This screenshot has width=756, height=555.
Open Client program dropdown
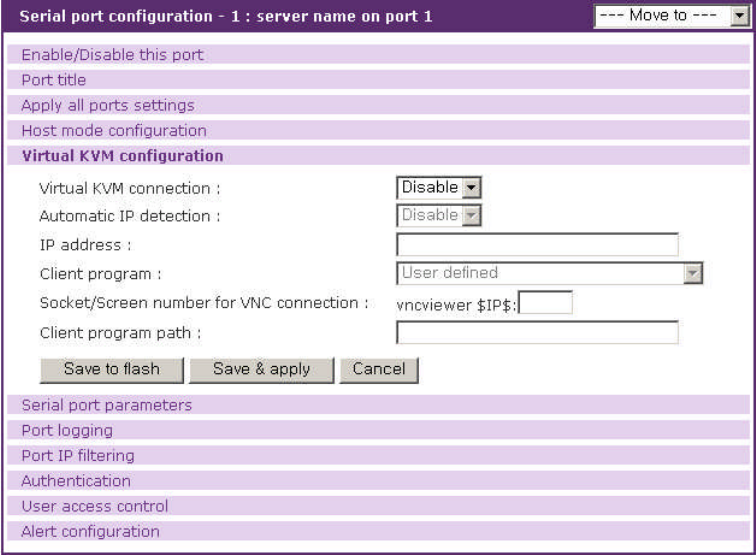pyautogui.click(x=550, y=273)
